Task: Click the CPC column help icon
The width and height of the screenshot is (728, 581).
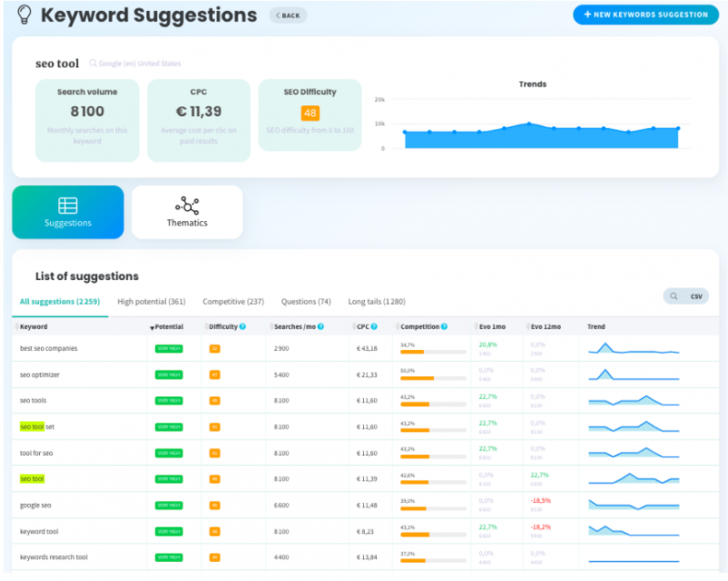Action: coord(374,326)
